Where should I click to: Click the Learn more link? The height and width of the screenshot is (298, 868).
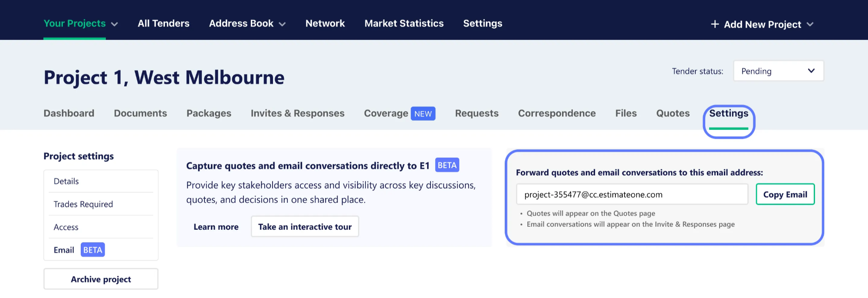tap(216, 227)
